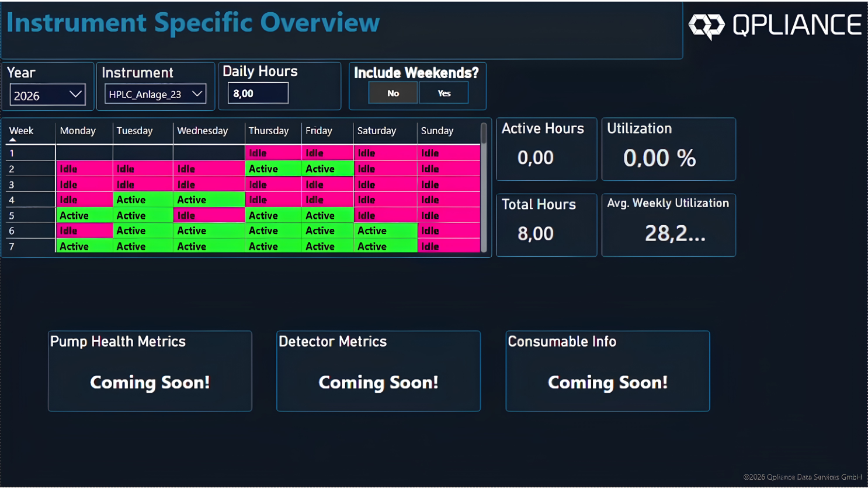
Task: Click the Saturday column header
Action: click(377, 131)
